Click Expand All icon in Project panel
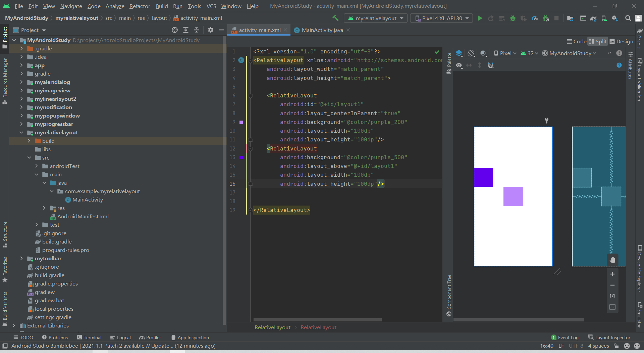Screen dimensions: 644x353 click(x=186, y=30)
